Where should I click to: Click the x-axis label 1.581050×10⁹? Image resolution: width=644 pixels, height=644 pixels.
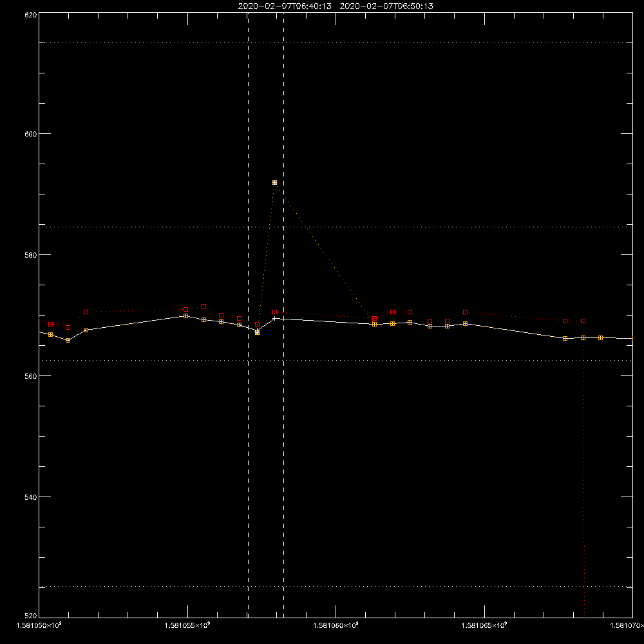tap(39, 625)
